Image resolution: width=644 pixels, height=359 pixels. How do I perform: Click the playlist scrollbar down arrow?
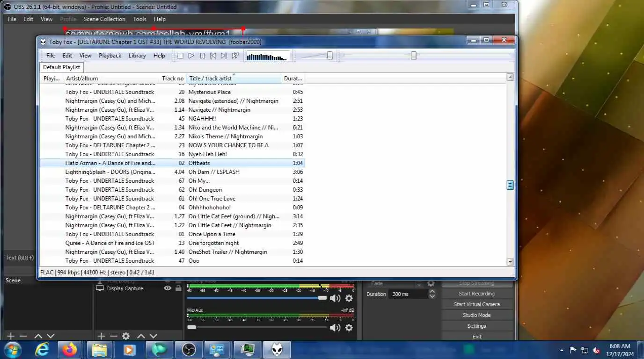pos(510,262)
